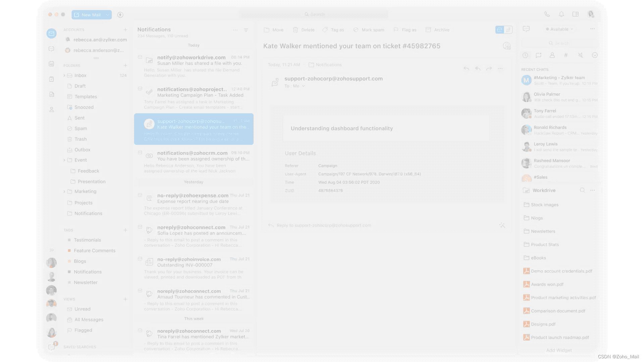Click the Forward arrow icon
This screenshot has height=362, width=644.
[x=489, y=69]
